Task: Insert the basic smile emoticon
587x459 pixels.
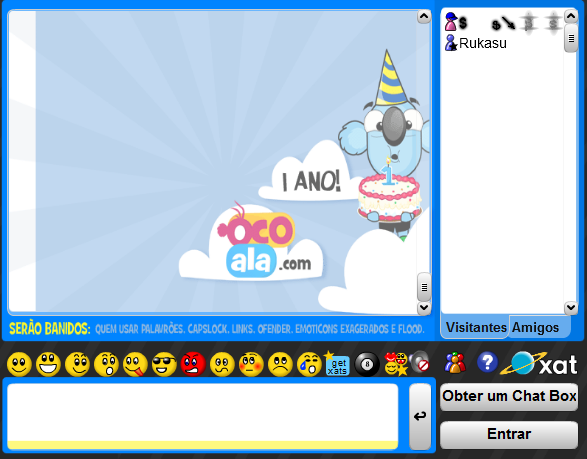Action: coord(19,364)
